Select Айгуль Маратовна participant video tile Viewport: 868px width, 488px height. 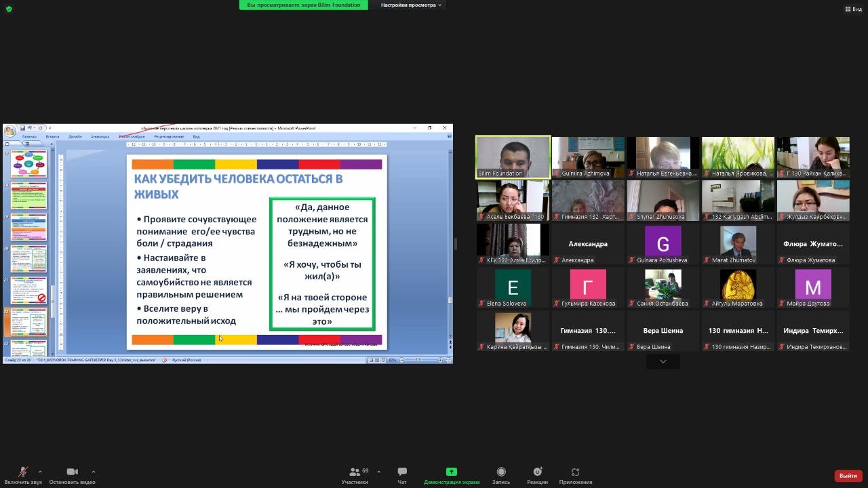coord(738,287)
